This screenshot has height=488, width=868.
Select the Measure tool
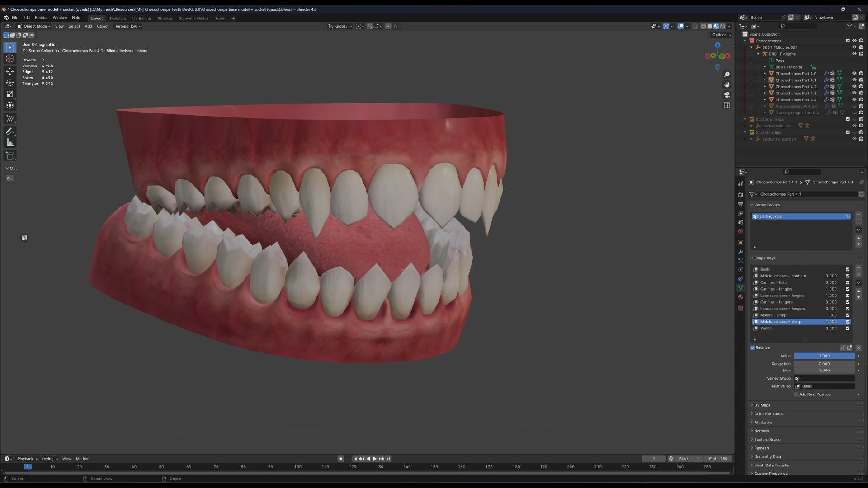point(10,143)
